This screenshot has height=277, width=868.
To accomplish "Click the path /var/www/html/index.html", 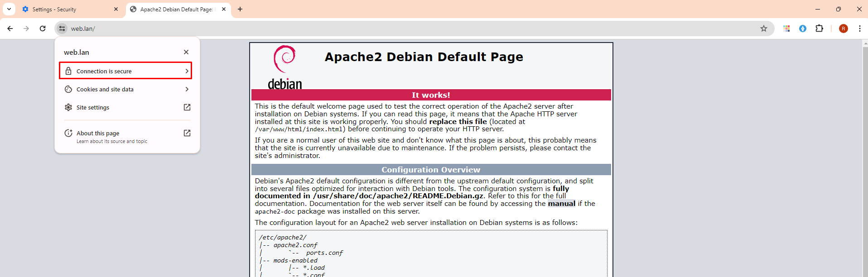I will click(x=299, y=129).
